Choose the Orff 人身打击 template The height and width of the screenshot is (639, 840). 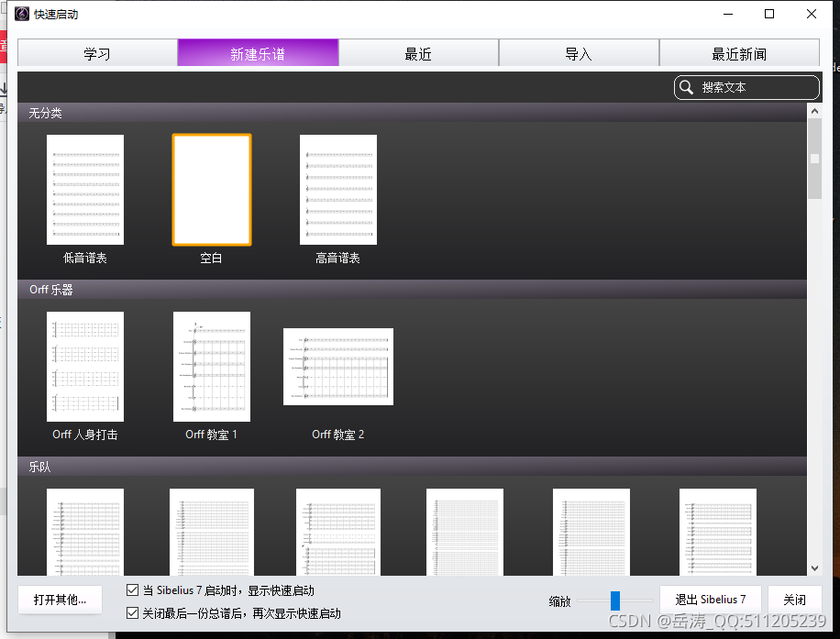point(85,367)
